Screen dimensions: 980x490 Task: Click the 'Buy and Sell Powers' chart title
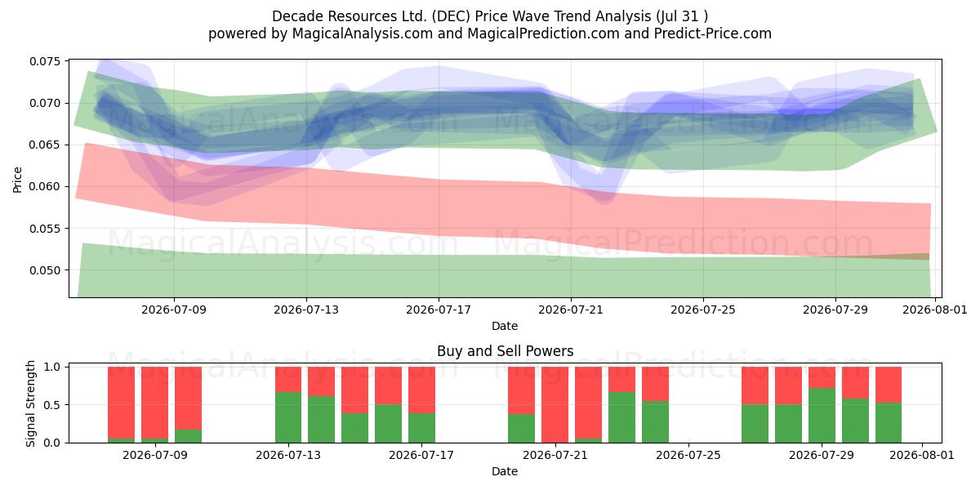[505, 351]
